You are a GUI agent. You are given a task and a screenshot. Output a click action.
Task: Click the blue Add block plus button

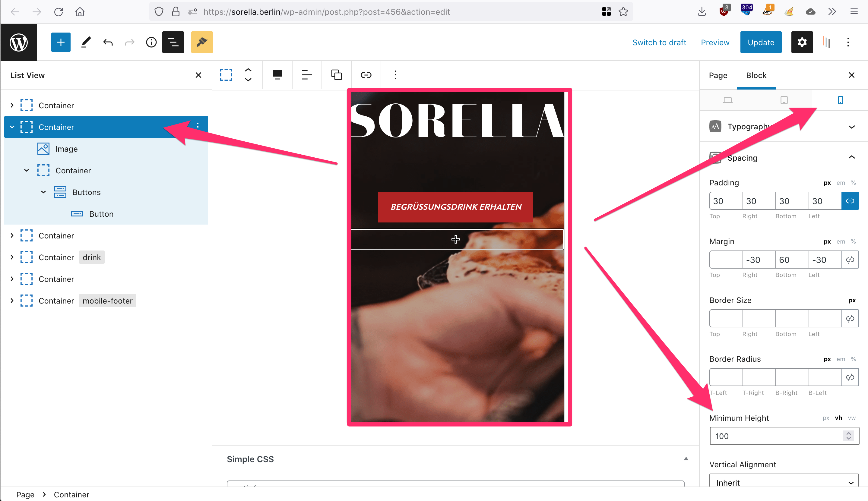[61, 42]
